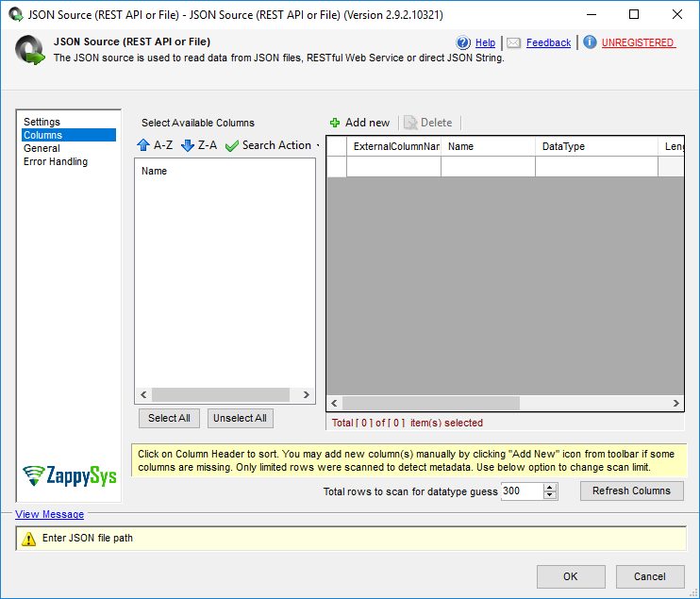Click the right arrow of grid horizontal scrollbar

tap(675, 403)
